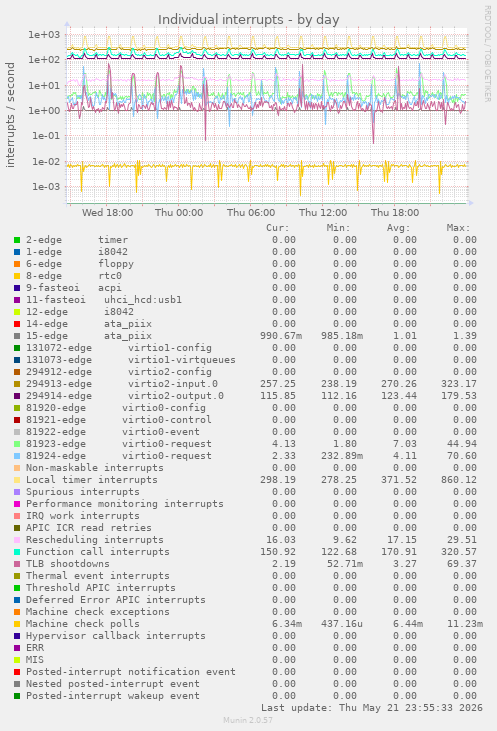Click the gray 15-edge ata_piix swatch
The image size is (497, 731).
tap(17, 336)
